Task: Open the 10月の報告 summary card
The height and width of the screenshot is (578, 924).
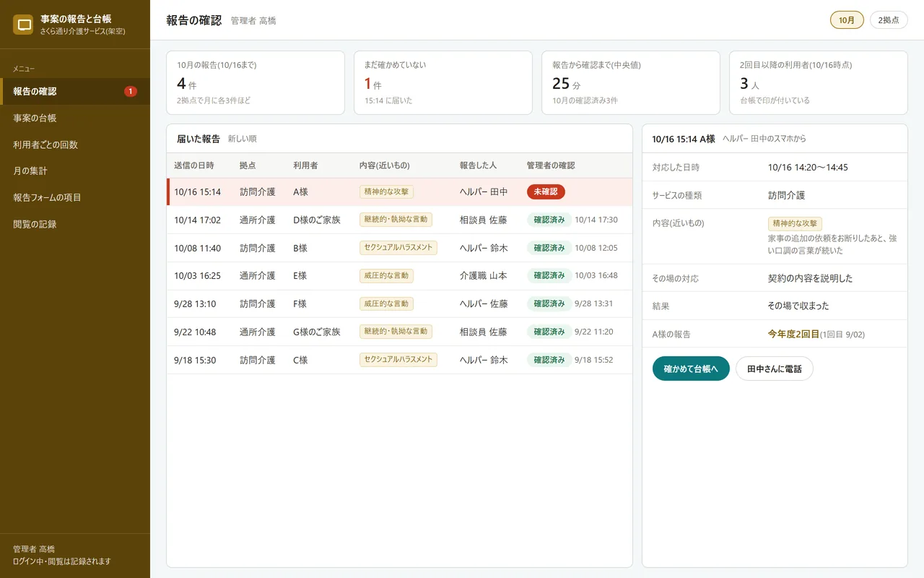Action: pyautogui.click(x=256, y=82)
